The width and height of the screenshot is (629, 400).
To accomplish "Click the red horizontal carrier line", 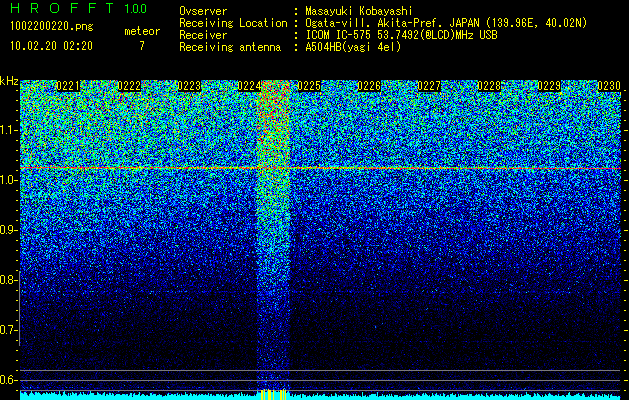I will click(320, 168).
